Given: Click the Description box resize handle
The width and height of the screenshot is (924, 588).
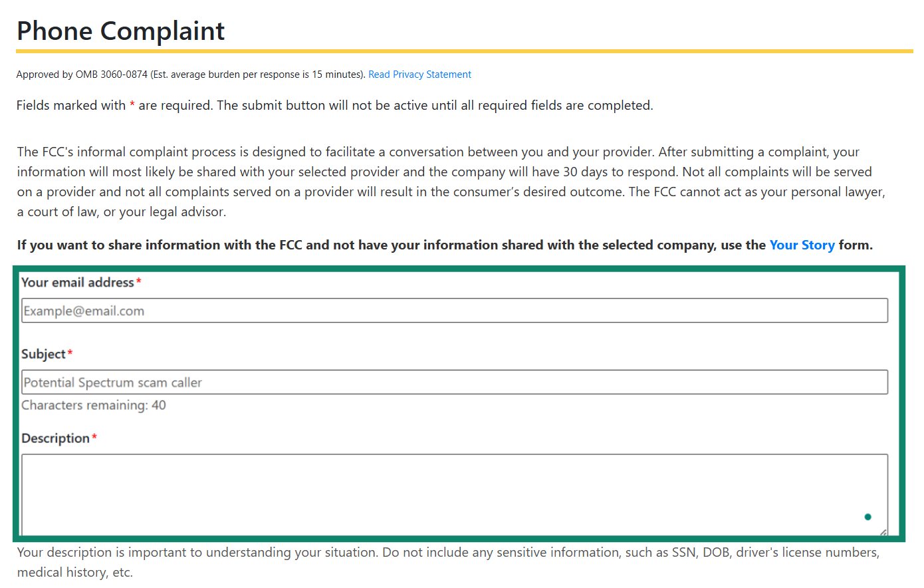Looking at the screenshot, I should pyautogui.click(x=883, y=531).
